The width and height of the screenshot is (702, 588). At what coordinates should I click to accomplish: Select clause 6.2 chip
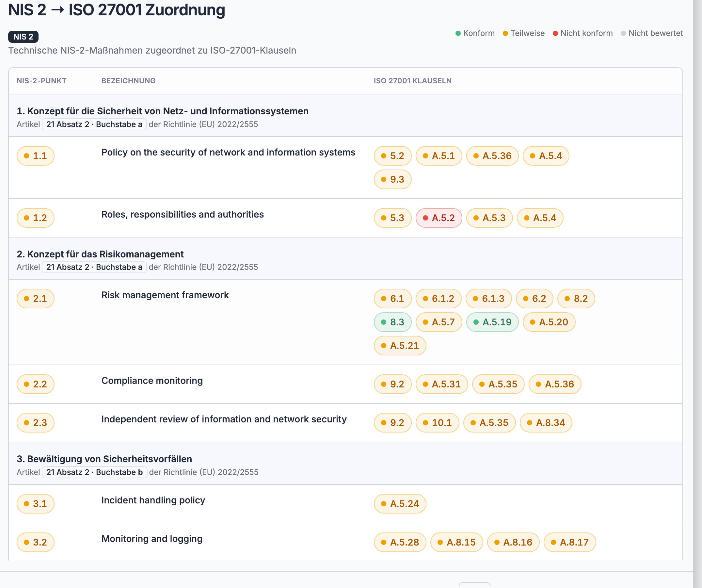click(535, 299)
